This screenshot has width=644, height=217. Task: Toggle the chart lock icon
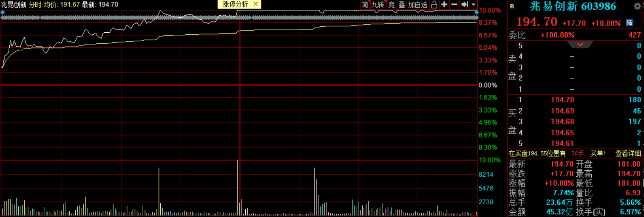coord(434,5)
